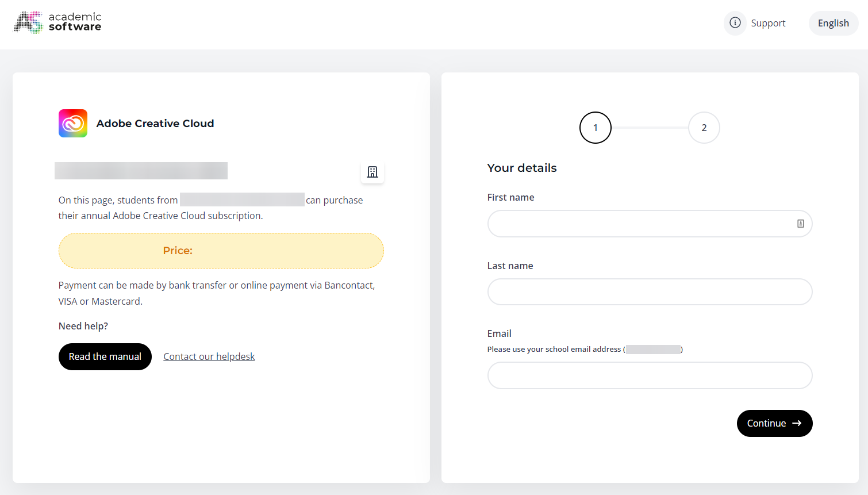The height and width of the screenshot is (495, 868).
Task: Follow the Contact our helpdesk link
Action: pyautogui.click(x=209, y=356)
